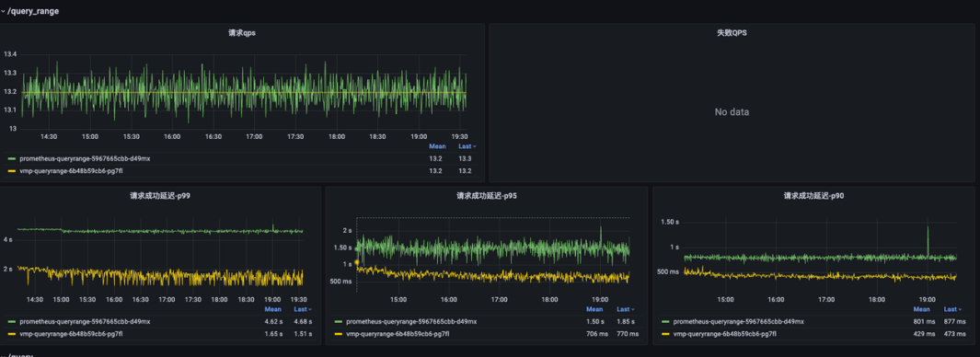Click the 4.62 s mean value
Image resolution: width=980 pixels, height=357 pixels.
pyautogui.click(x=273, y=321)
